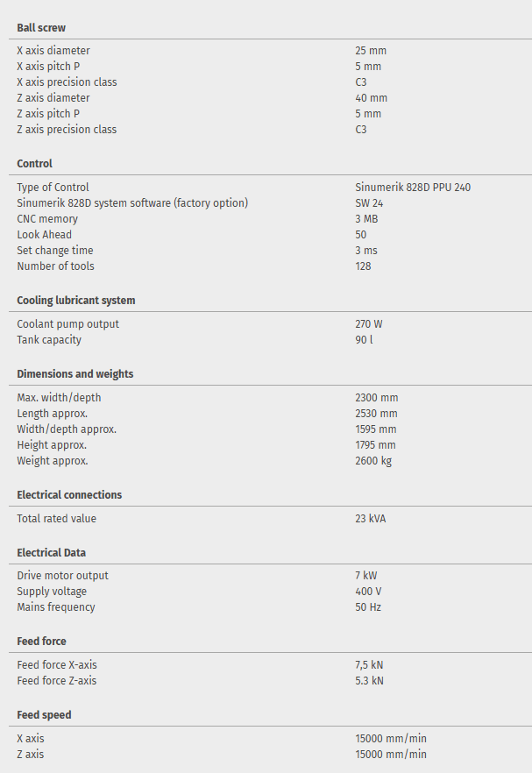Click the Control section heading
This screenshot has height=773, width=532.
(x=35, y=164)
